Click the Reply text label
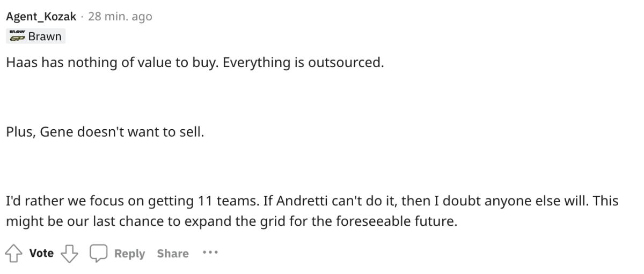This screenshot has height=274, width=644. (130, 253)
